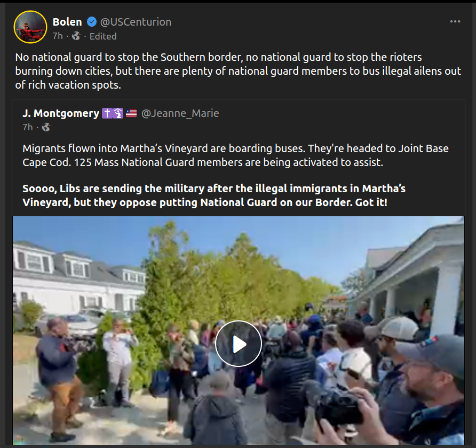Image resolution: width=476 pixels, height=448 pixels.
Task: Click the flag emoji next to J. Montgomery
Action: pyautogui.click(x=131, y=113)
